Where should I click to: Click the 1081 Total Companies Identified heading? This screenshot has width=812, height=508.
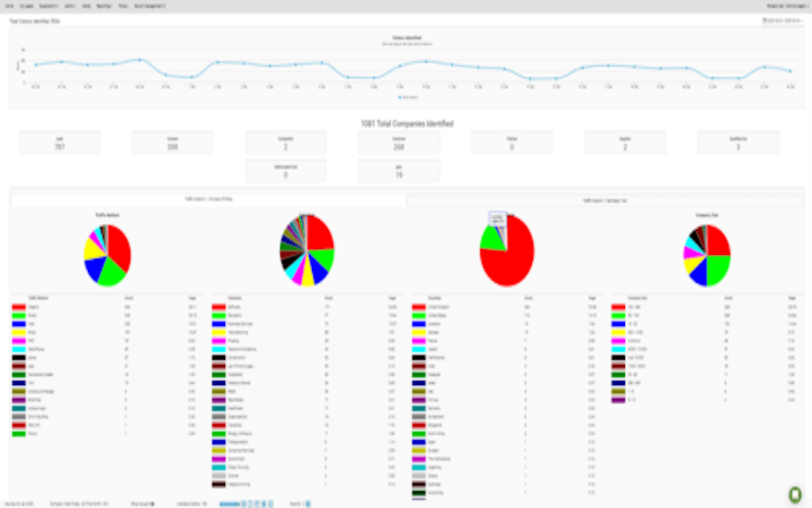point(407,124)
